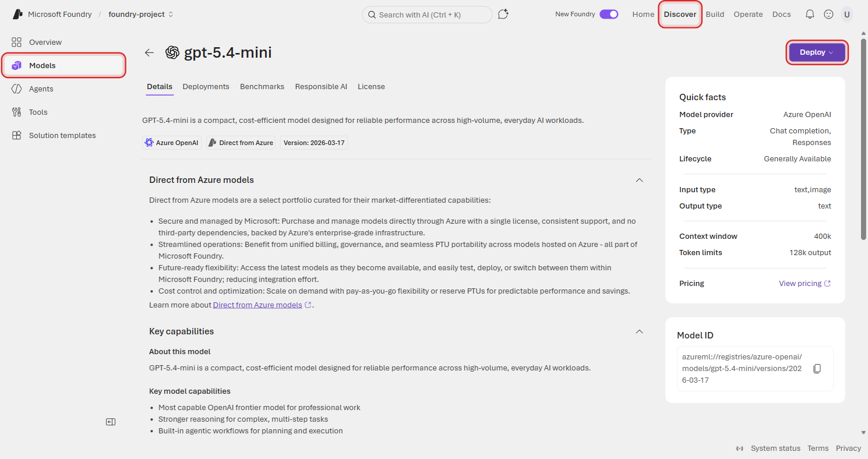
Task: Click the Microsoft Foundry logo icon
Action: point(17,15)
